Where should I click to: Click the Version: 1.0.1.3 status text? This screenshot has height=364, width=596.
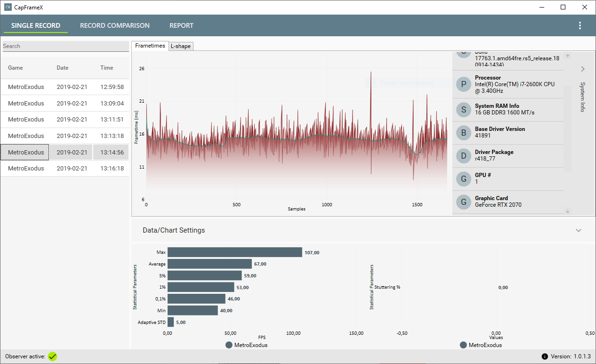pyautogui.click(x=571, y=356)
